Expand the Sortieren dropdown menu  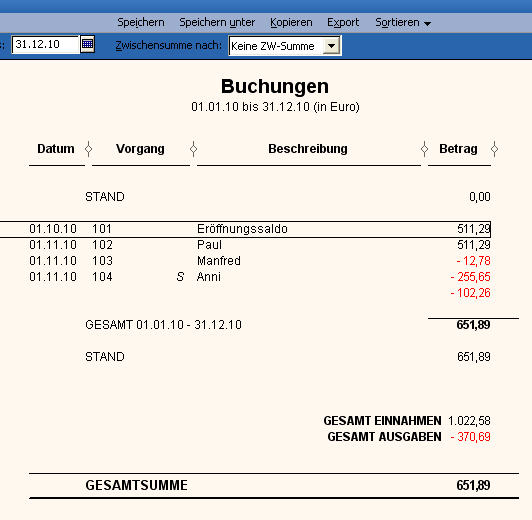[x=403, y=22]
